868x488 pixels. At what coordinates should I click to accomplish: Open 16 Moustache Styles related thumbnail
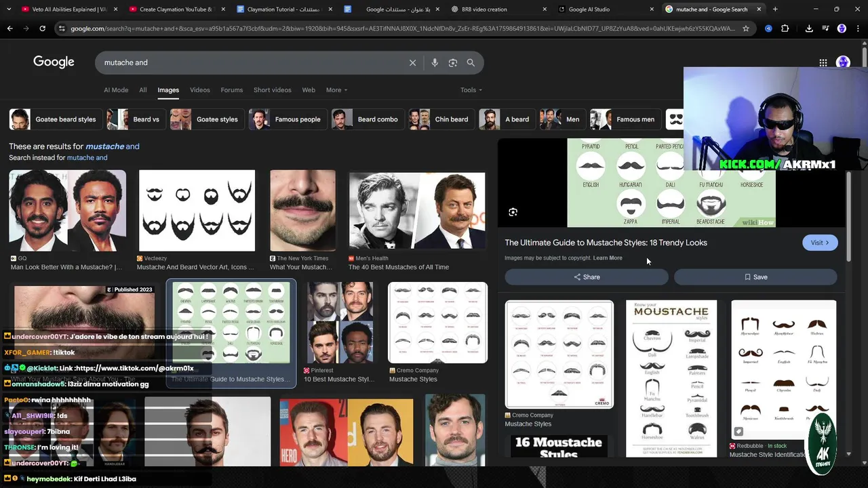click(559, 447)
